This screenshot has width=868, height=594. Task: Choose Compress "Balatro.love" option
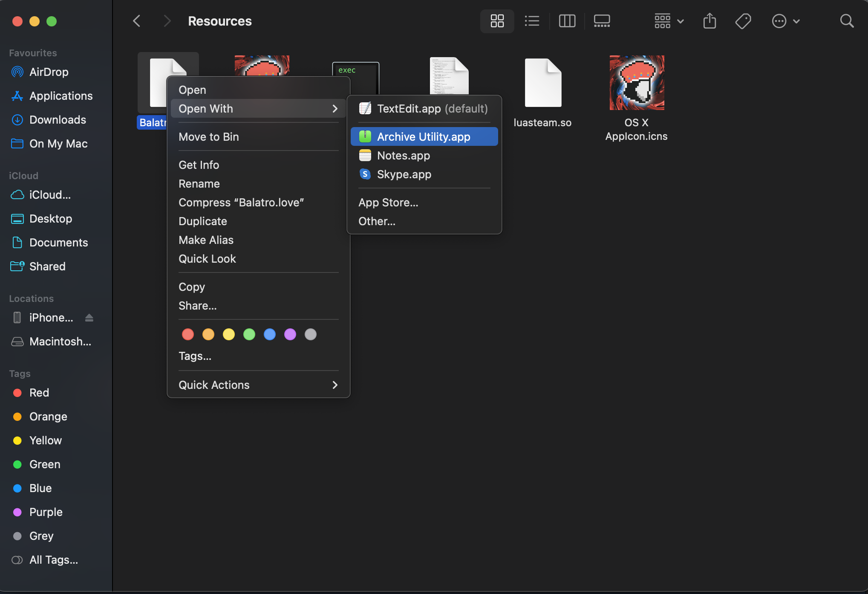coord(241,203)
